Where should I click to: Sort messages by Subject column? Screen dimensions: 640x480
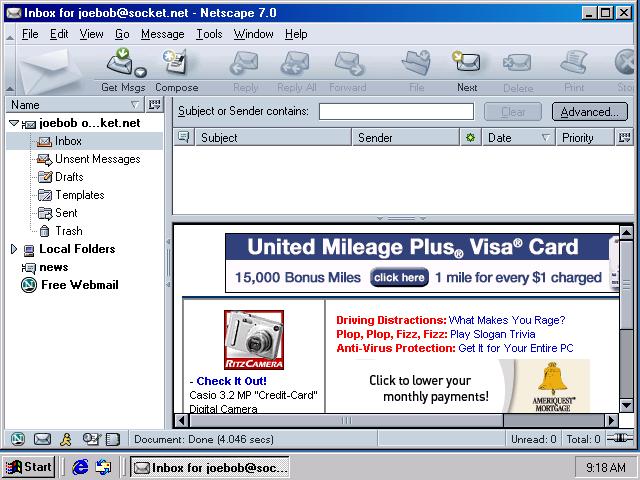coord(273,138)
